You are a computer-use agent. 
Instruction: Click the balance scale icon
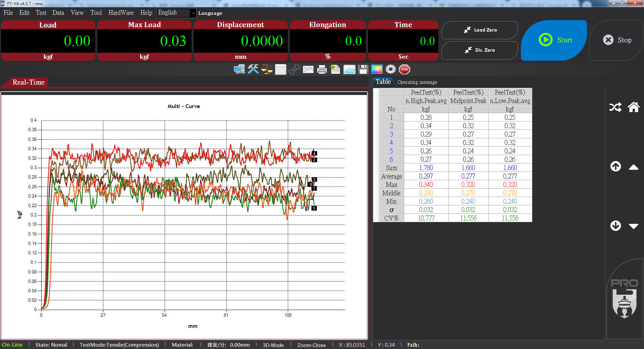coord(267,69)
